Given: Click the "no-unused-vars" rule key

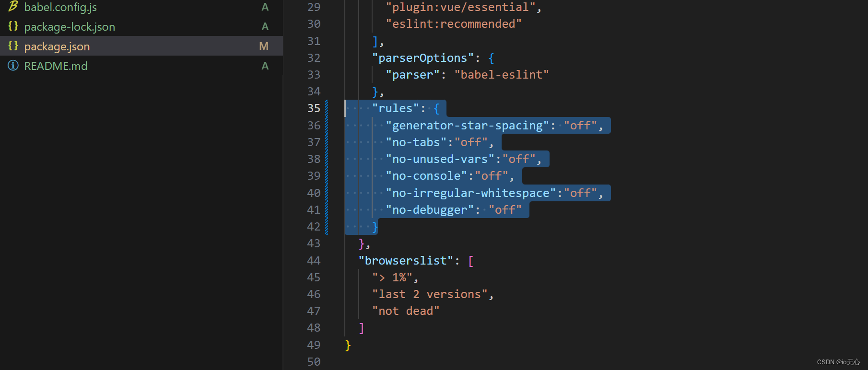Looking at the screenshot, I should pos(440,159).
